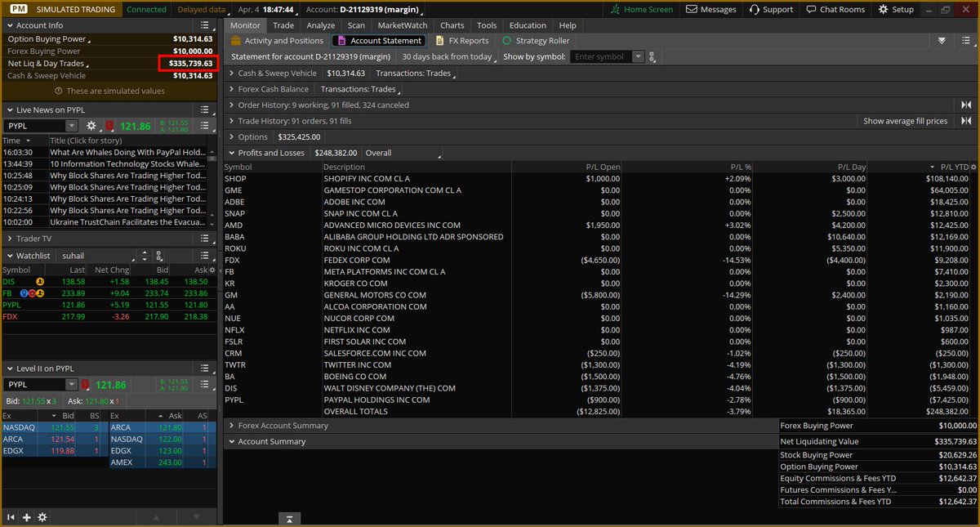
Task: Open Live News quote row menu icon
Action: pyautogui.click(x=206, y=126)
